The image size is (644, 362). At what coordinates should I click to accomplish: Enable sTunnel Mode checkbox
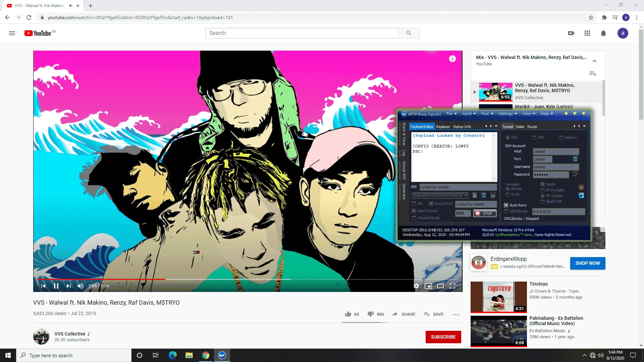coord(414,218)
